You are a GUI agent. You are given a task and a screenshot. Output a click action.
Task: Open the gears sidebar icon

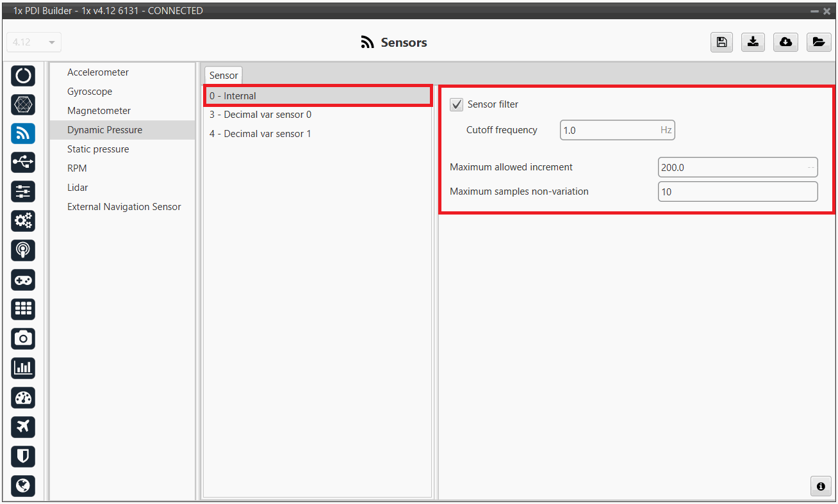coord(24,221)
